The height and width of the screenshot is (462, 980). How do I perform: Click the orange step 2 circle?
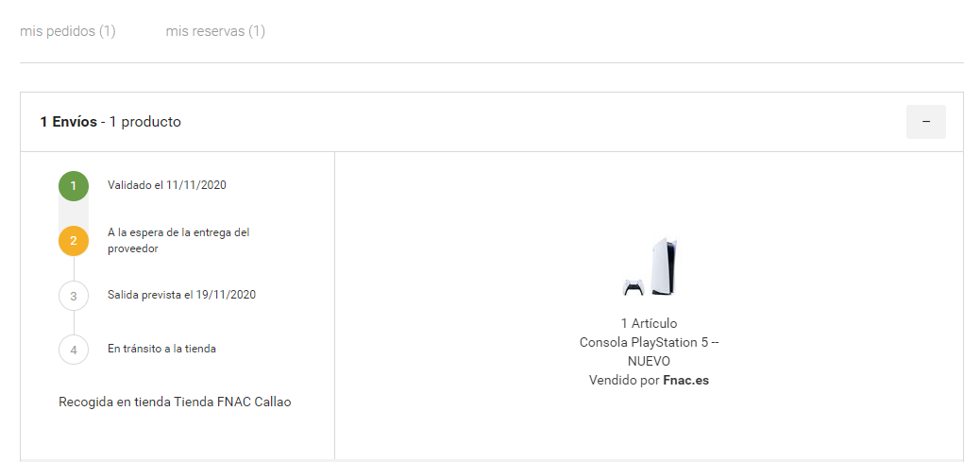(74, 241)
